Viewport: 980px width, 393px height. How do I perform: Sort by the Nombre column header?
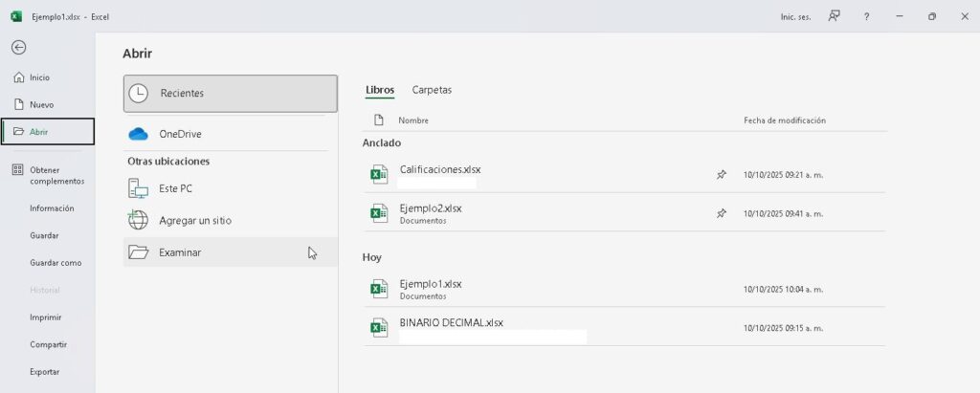(x=413, y=120)
